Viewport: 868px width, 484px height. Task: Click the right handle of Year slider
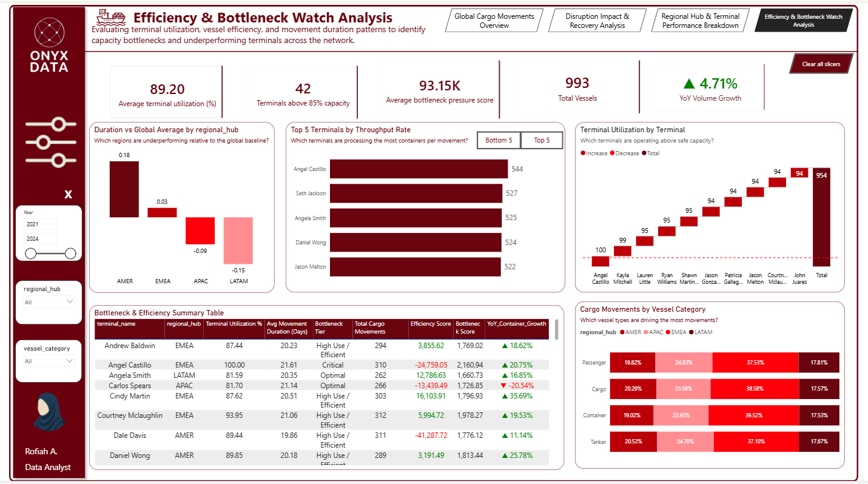pos(70,254)
